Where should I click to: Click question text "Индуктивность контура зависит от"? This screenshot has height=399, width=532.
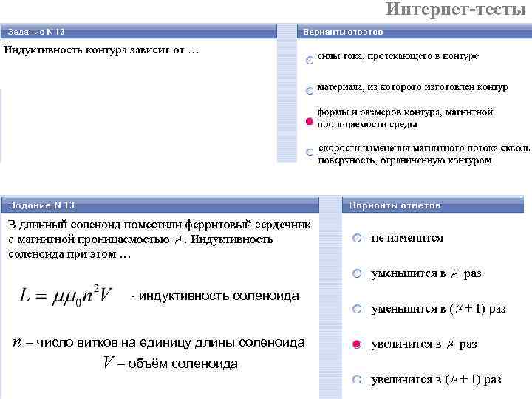100,50
